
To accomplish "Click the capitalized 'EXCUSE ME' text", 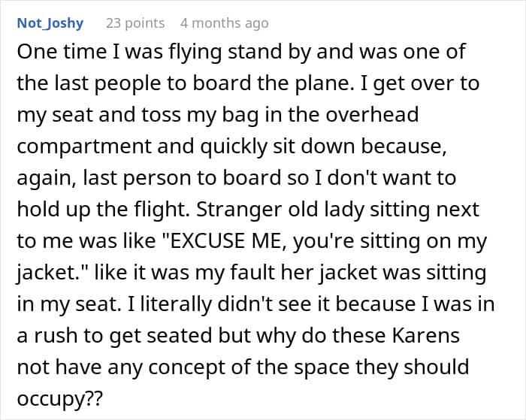I will pyautogui.click(x=225, y=241).
